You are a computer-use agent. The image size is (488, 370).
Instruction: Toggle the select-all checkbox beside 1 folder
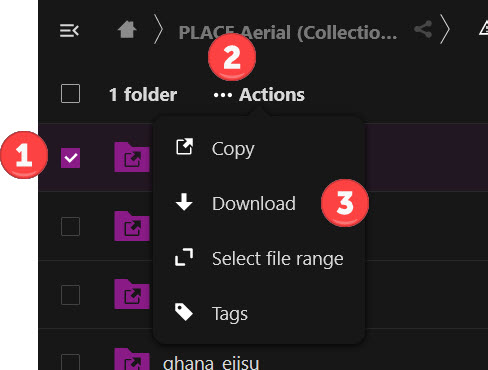[70, 93]
